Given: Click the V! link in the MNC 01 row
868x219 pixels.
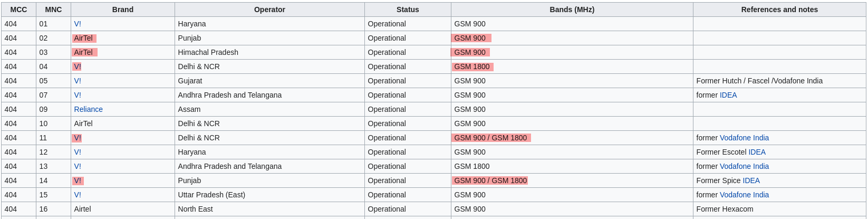Looking at the screenshot, I should (78, 24).
